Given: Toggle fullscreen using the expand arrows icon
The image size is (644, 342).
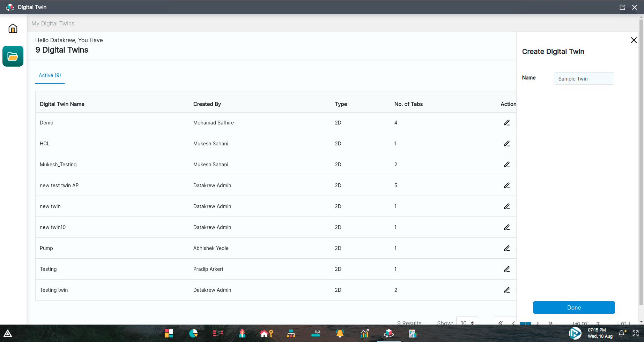Looking at the screenshot, I should click(x=636, y=334).
